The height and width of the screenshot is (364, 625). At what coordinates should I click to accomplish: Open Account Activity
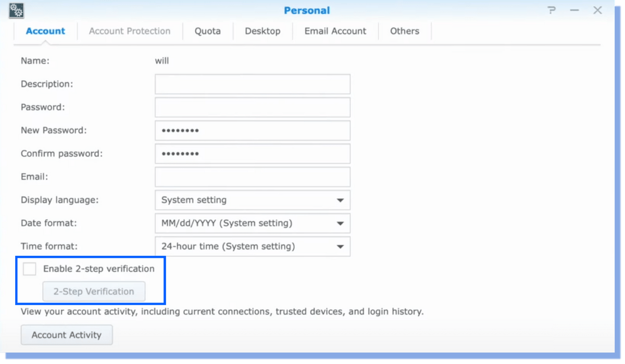(67, 335)
